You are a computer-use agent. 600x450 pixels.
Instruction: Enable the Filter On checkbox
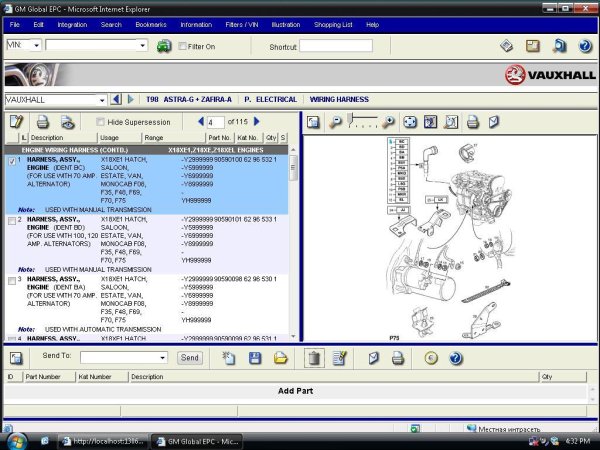click(x=183, y=46)
